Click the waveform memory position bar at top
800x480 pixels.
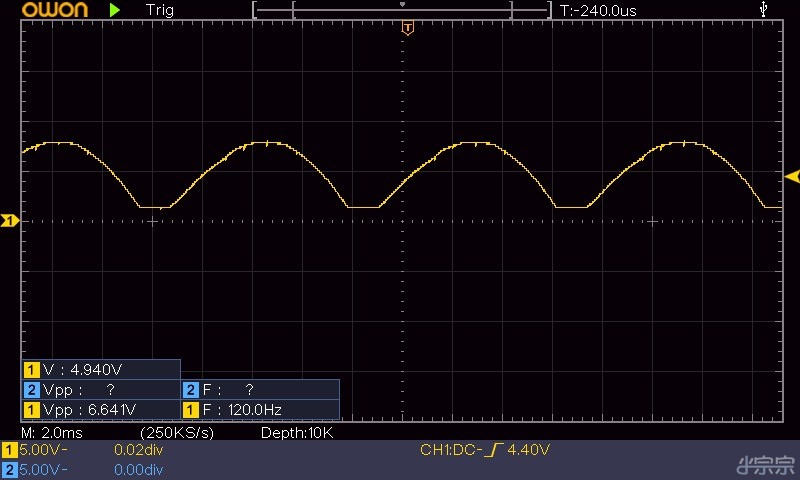pos(402,10)
